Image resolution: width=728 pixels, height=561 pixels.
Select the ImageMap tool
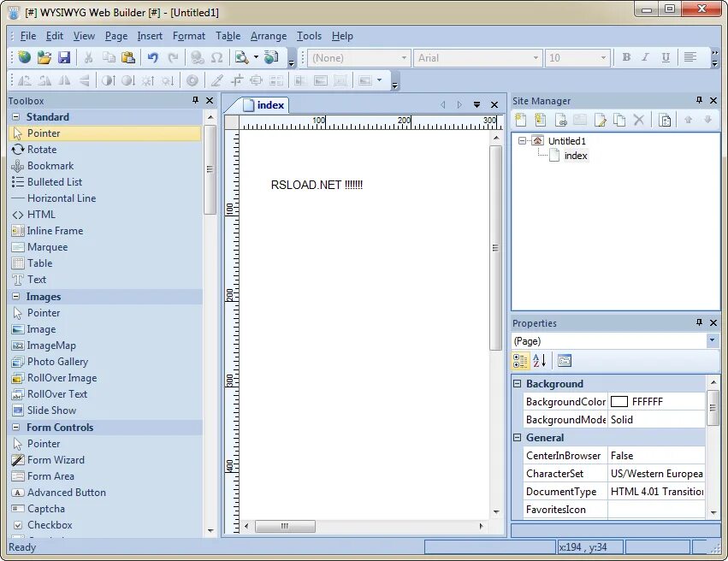[105, 345]
